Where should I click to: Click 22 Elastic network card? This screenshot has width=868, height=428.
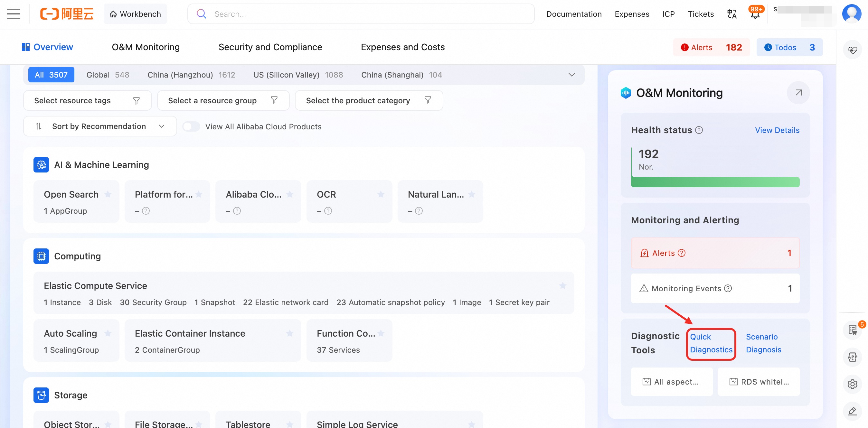click(x=285, y=302)
